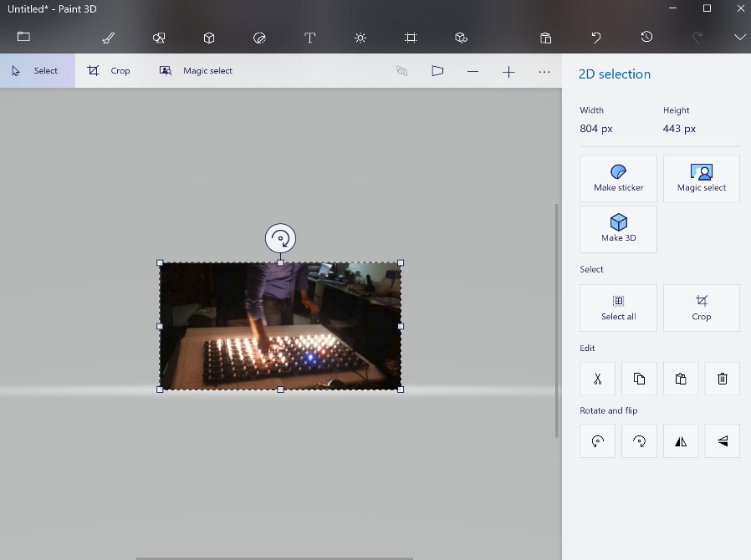Choose Magic select in toolbar
Screen dimensions: 751x560
196,71
